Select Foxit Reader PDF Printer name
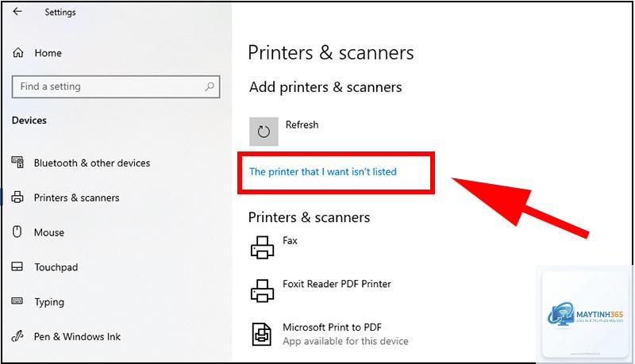The height and width of the screenshot is (364, 635). click(x=337, y=284)
